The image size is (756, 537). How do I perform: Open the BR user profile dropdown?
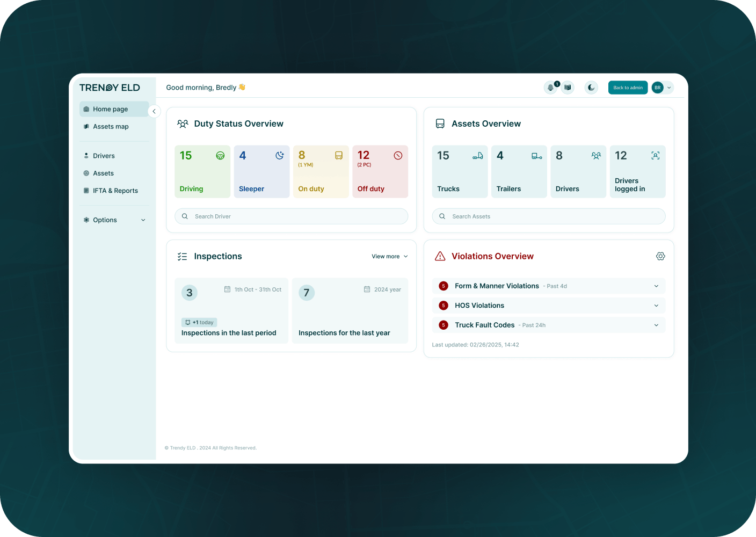[x=662, y=88]
